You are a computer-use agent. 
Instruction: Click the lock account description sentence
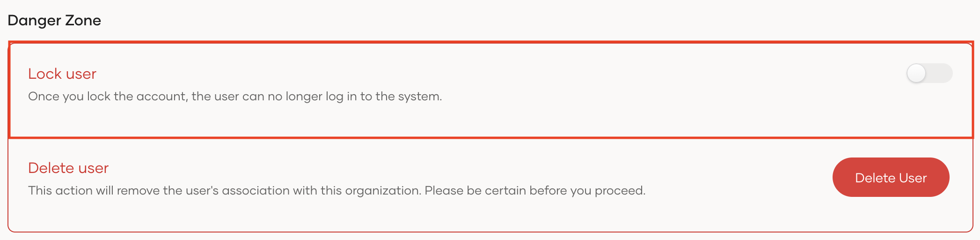click(x=235, y=97)
